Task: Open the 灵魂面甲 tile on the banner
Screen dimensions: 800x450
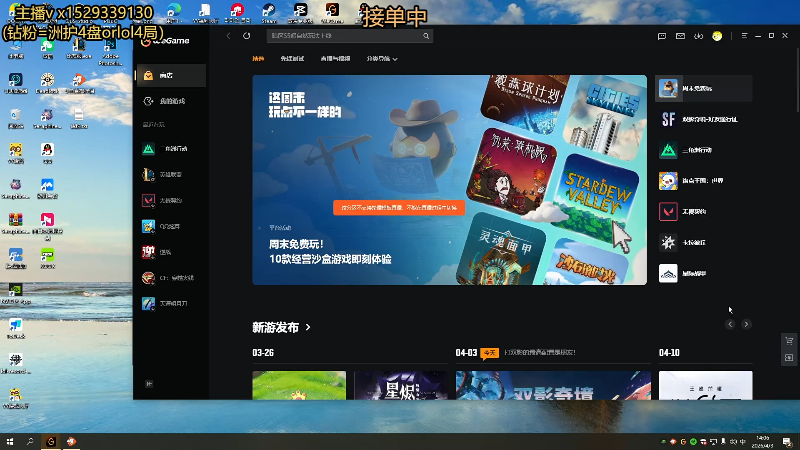Action: click(x=503, y=250)
